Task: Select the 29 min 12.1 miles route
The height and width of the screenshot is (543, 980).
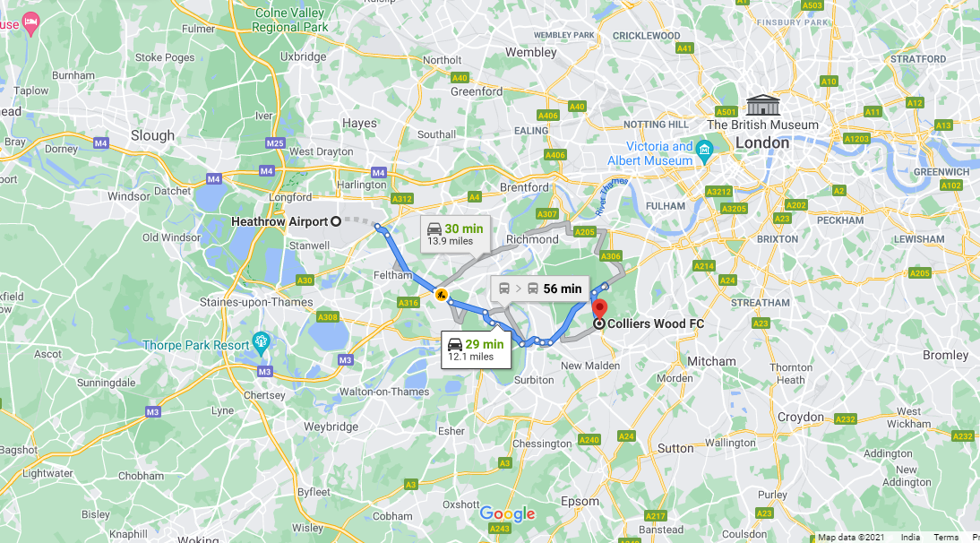Action: (x=477, y=350)
